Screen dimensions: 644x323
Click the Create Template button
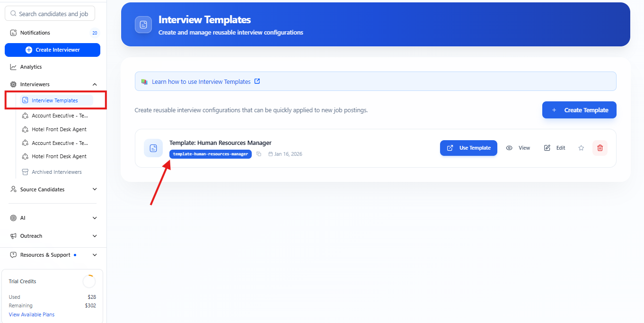(x=579, y=110)
